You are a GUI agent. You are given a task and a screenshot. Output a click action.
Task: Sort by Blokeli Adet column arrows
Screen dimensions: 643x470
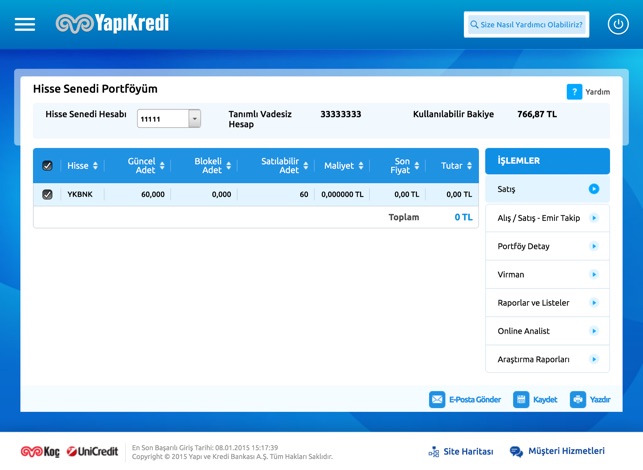point(228,166)
